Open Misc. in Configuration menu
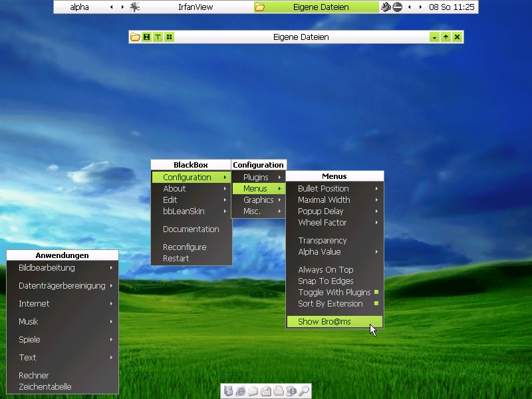The width and height of the screenshot is (532, 399). coord(259,211)
